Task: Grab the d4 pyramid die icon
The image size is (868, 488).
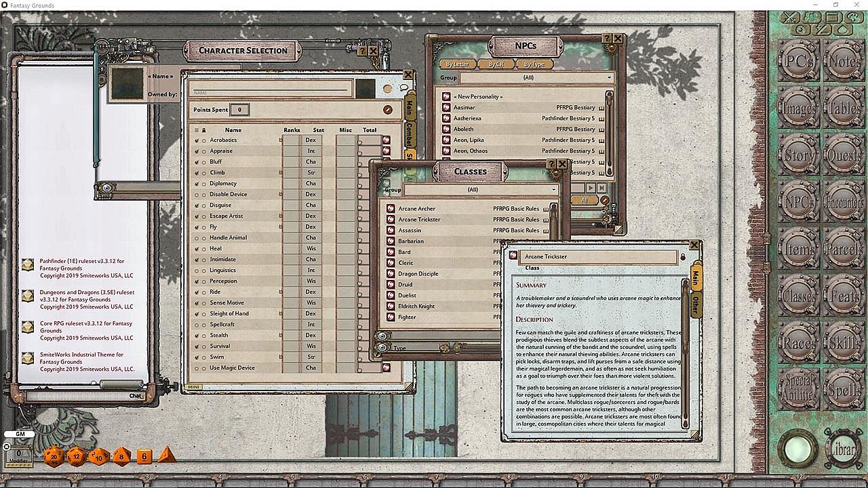Action: 167,455
